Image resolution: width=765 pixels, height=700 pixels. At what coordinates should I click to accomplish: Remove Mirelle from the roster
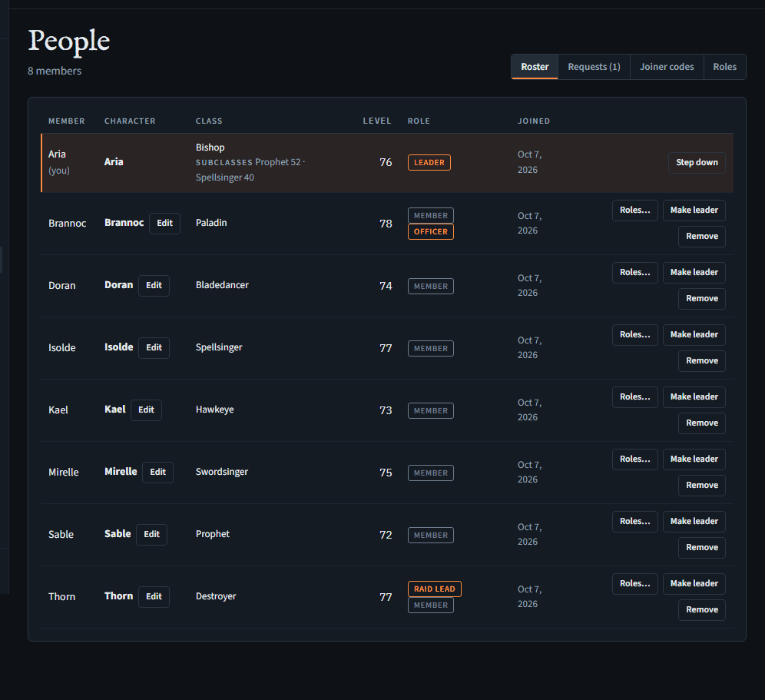point(701,485)
